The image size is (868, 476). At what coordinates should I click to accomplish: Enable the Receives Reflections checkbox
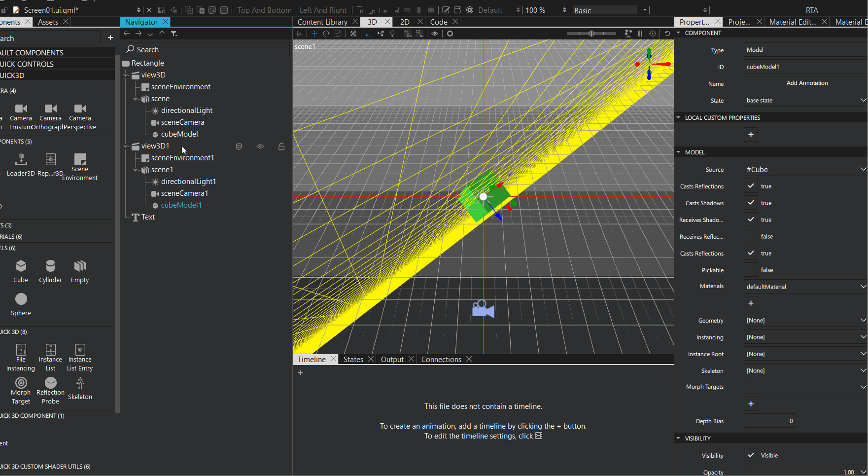coord(751,236)
